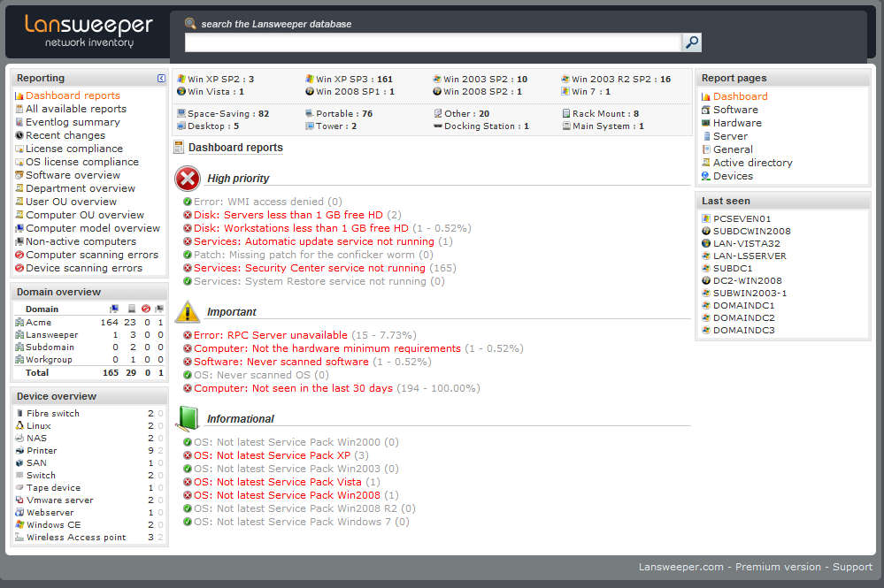
Task: Click Win 2003 R2 SP2 : 16
Action: tap(621, 80)
